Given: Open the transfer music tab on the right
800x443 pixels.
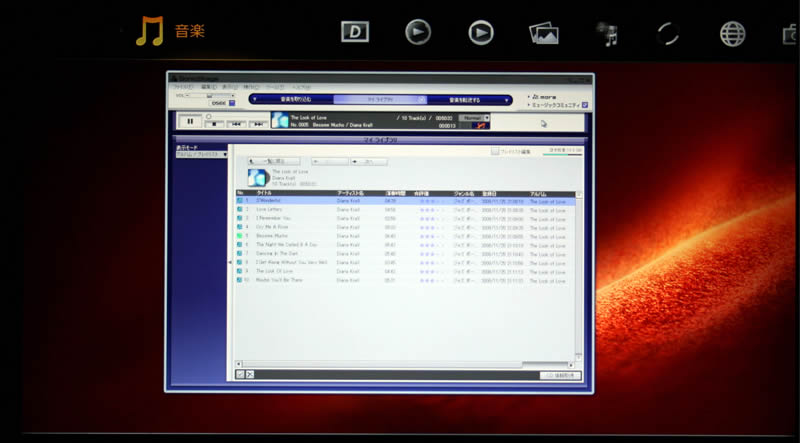Looking at the screenshot, I should [470, 100].
